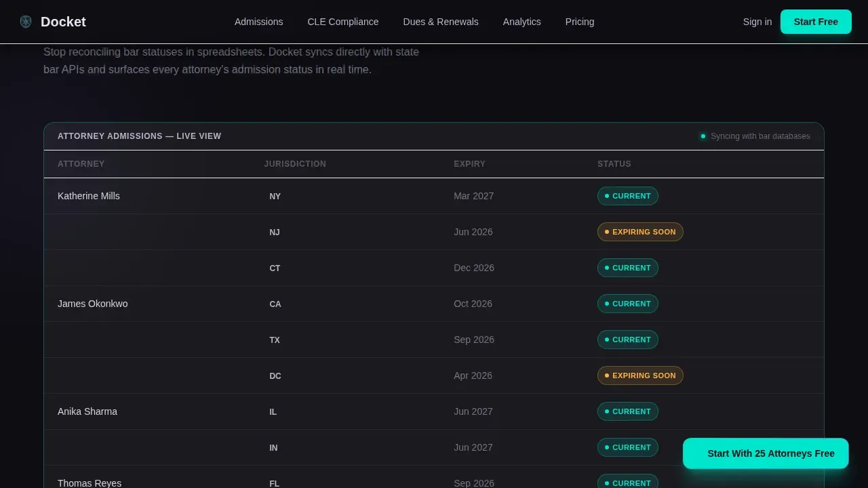Click the Oct 2026 expiry
The height and width of the screenshot is (488, 868).
point(473,304)
